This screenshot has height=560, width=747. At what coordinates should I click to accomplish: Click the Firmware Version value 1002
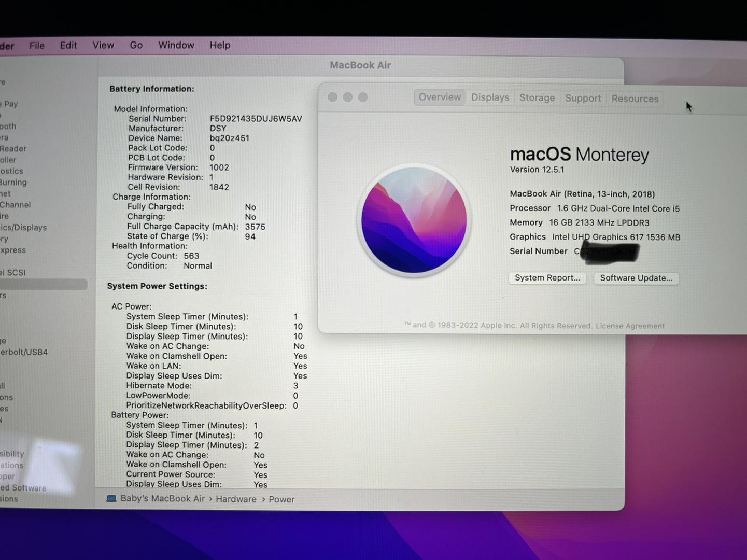click(x=219, y=167)
